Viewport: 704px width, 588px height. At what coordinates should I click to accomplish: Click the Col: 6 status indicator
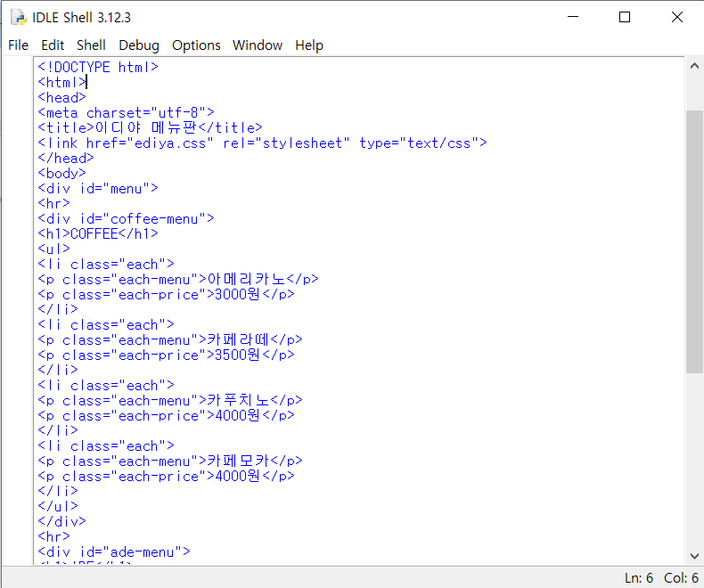pyautogui.click(x=681, y=577)
